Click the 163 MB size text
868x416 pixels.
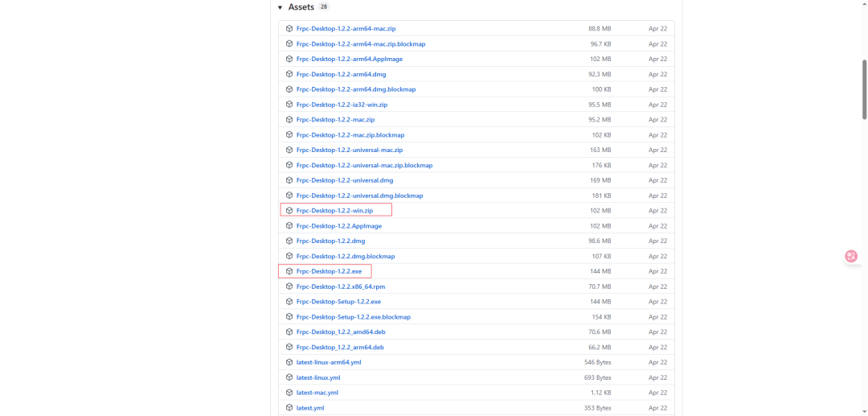coord(601,150)
